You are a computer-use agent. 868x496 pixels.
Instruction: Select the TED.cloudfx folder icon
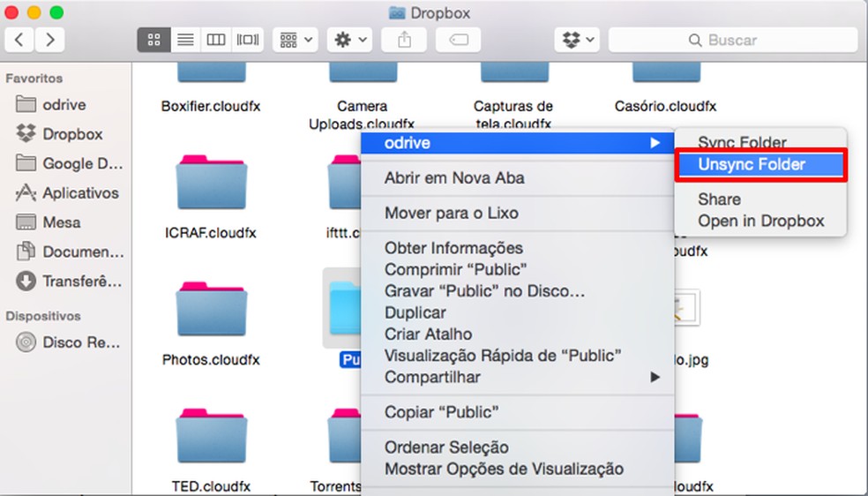[x=212, y=436]
